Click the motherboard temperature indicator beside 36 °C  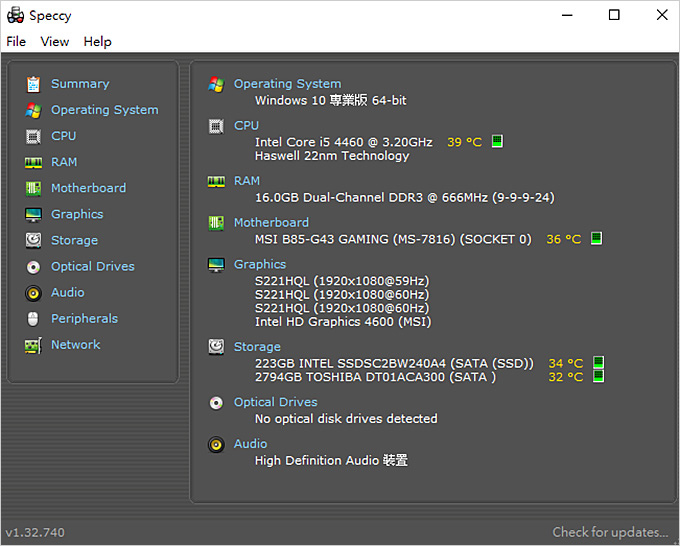tap(596, 238)
